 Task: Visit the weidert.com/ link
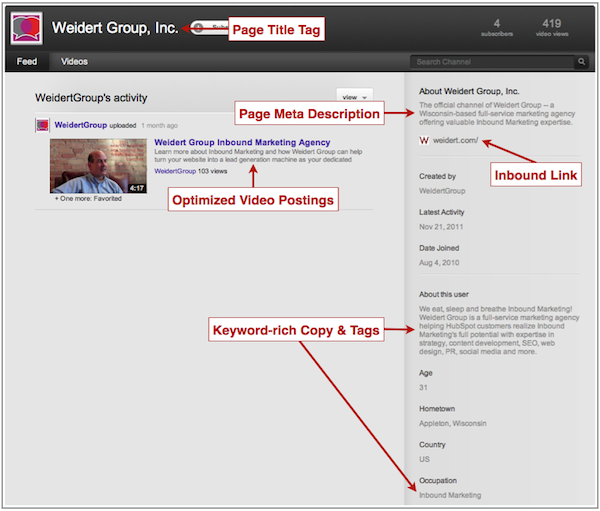(x=455, y=140)
